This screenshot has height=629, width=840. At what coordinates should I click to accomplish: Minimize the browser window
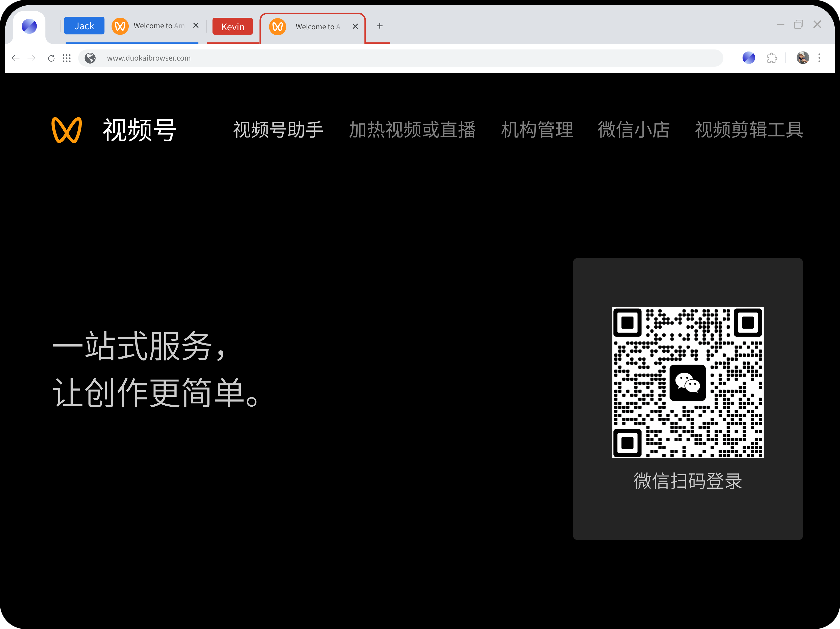781,25
